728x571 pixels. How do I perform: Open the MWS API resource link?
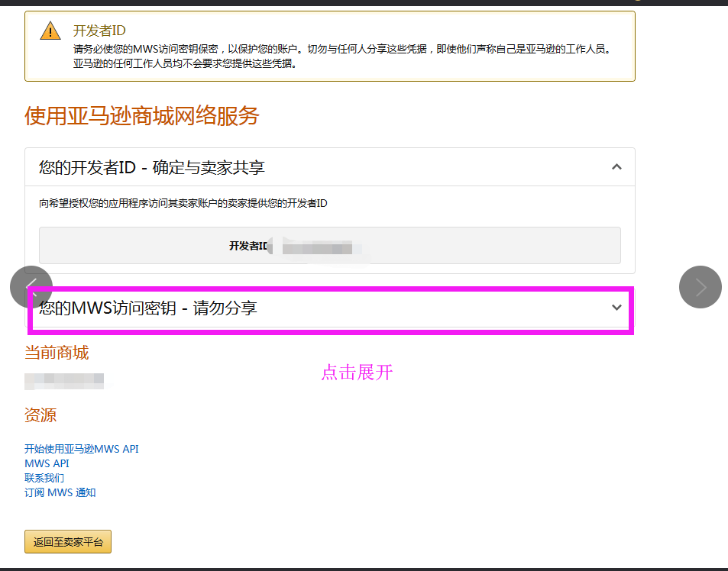point(47,463)
